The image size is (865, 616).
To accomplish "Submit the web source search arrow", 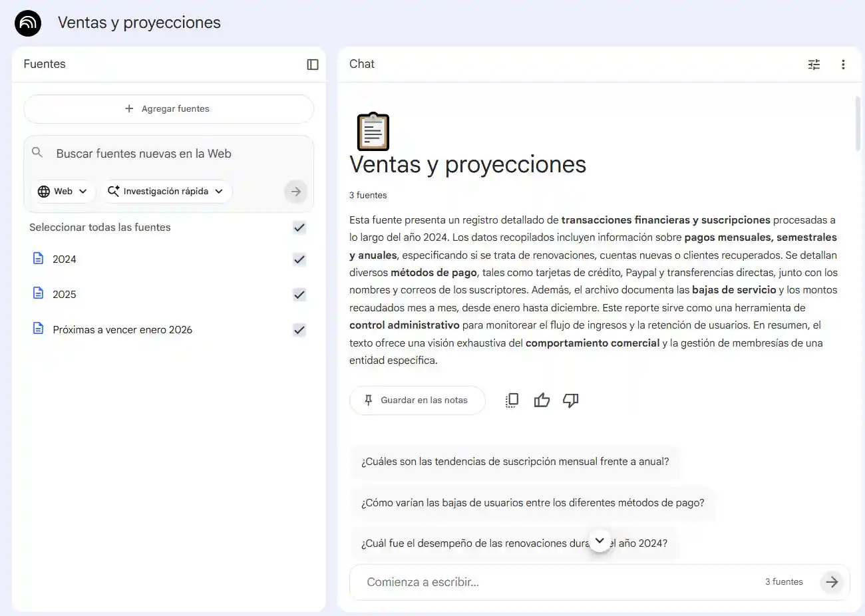I will (296, 192).
